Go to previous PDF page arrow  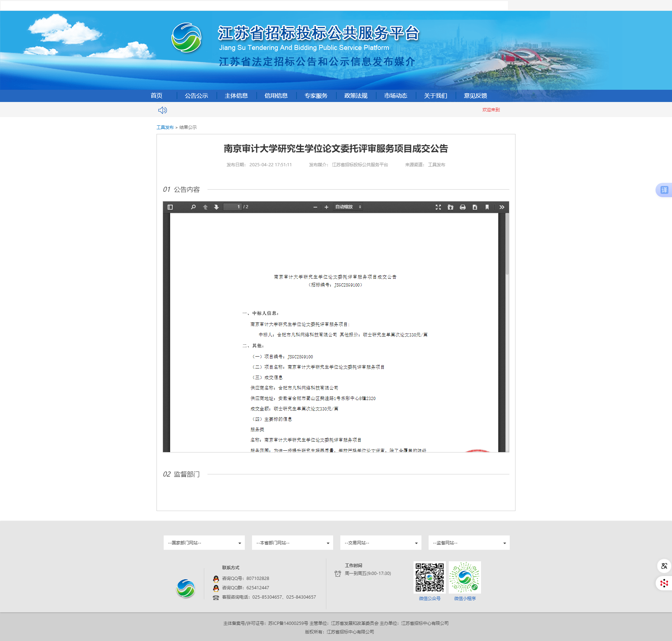point(205,207)
